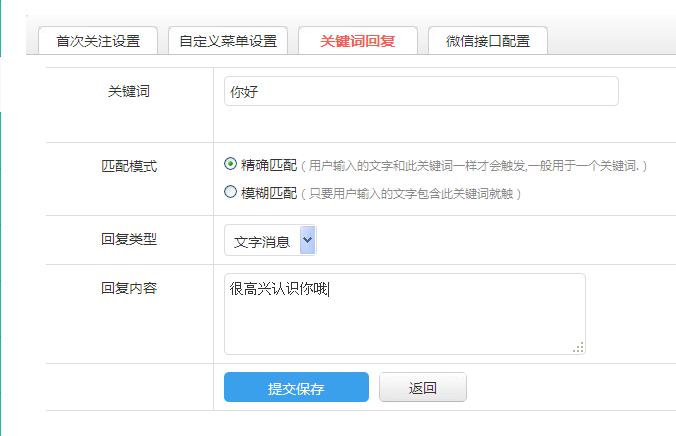The height and width of the screenshot is (436, 676).
Task: Select the 精确匹配 radio button
Action: point(231,164)
